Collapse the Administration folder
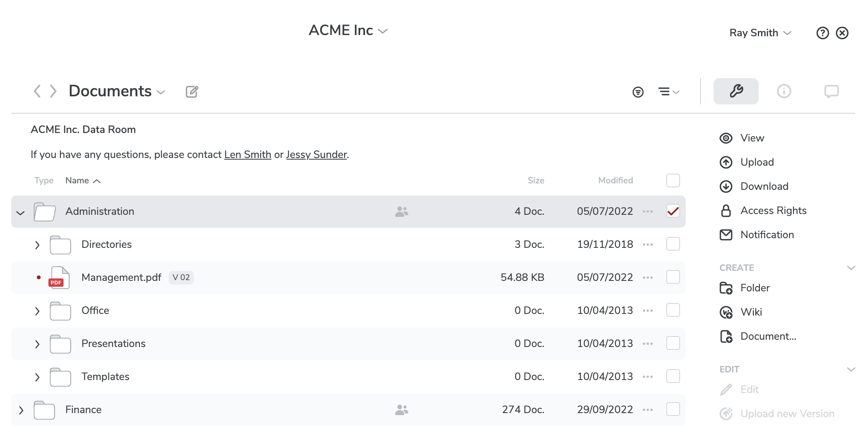Viewport: 868px width, 428px height. [21, 212]
